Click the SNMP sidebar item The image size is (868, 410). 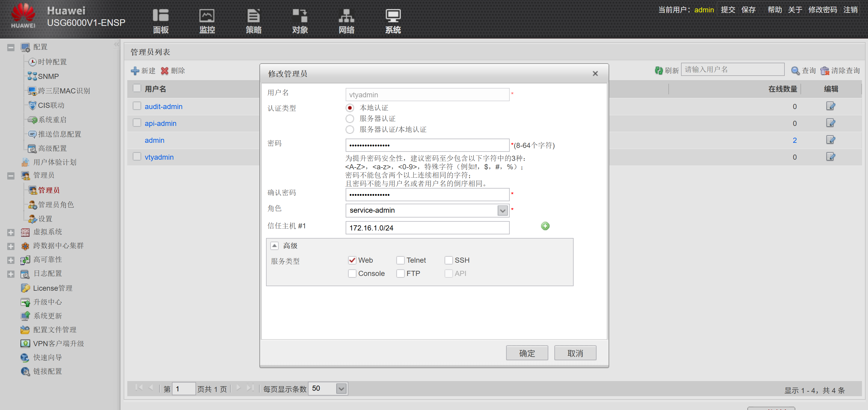coord(48,77)
